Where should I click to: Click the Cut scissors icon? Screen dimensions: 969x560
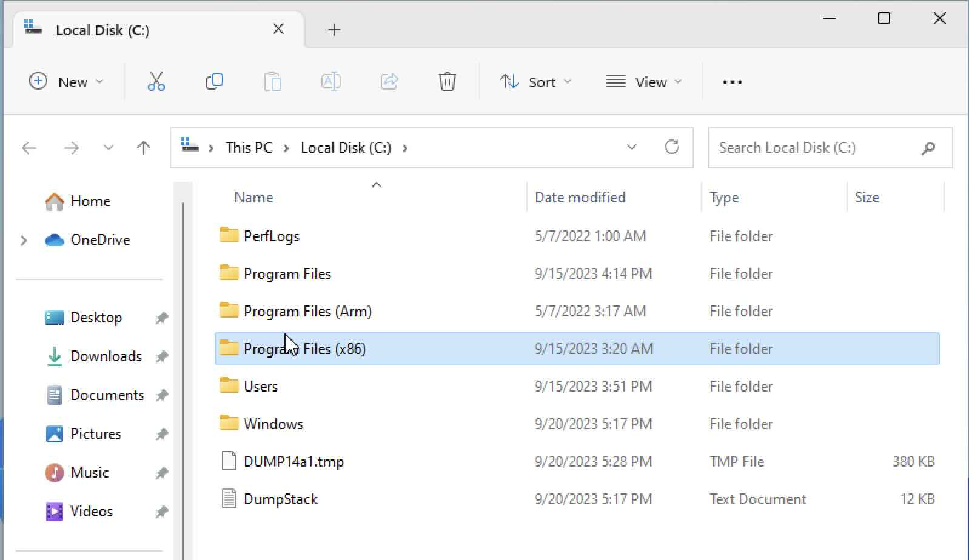point(156,81)
